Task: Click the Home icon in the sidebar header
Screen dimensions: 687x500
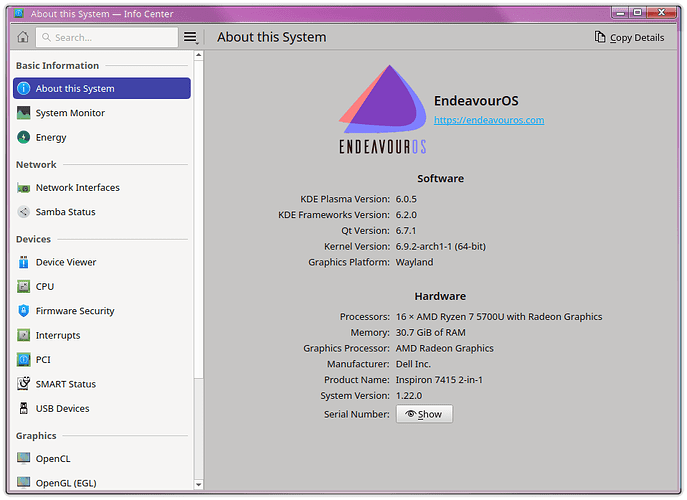Action: pos(23,37)
